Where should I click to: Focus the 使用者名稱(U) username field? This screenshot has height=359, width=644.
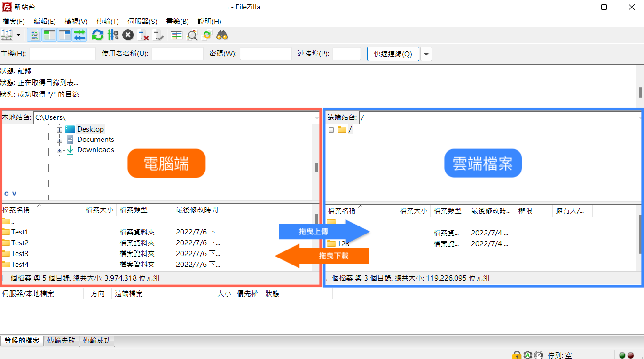(x=177, y=54)
